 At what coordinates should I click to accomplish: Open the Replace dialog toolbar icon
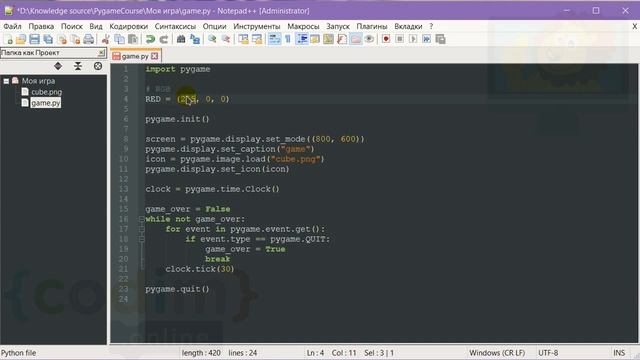[195, 39]
